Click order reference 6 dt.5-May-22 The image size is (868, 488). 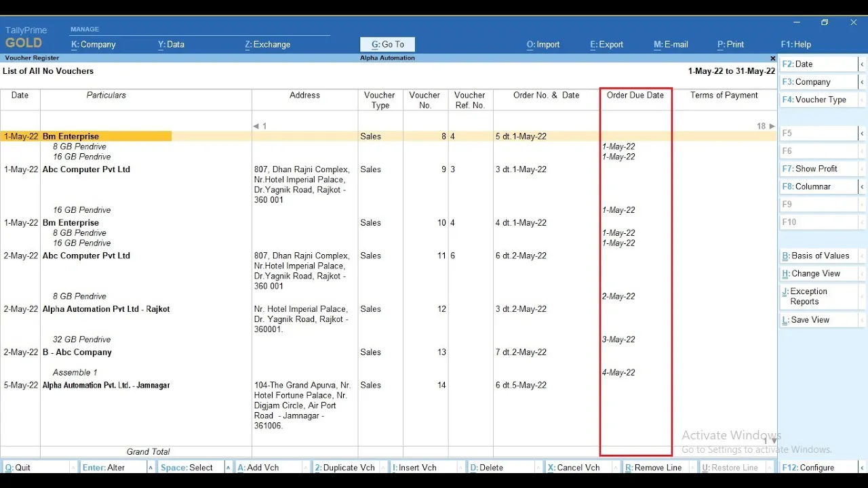(x=521, y=386)
